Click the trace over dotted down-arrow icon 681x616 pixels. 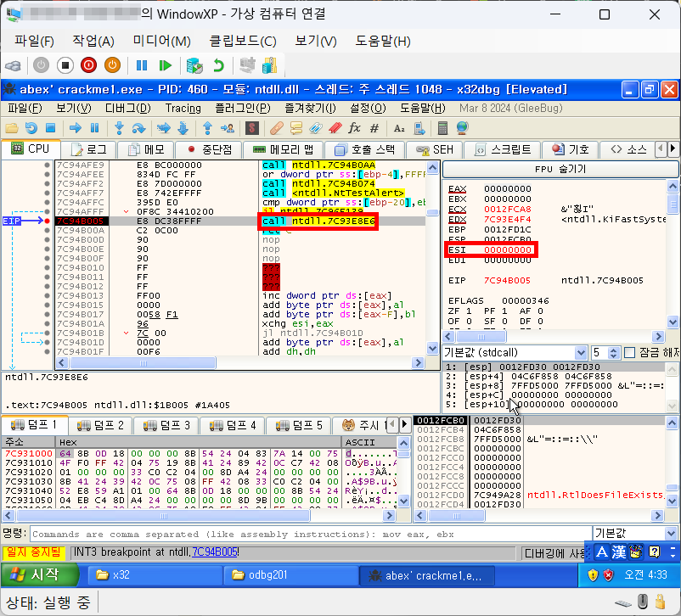[183, 128]
